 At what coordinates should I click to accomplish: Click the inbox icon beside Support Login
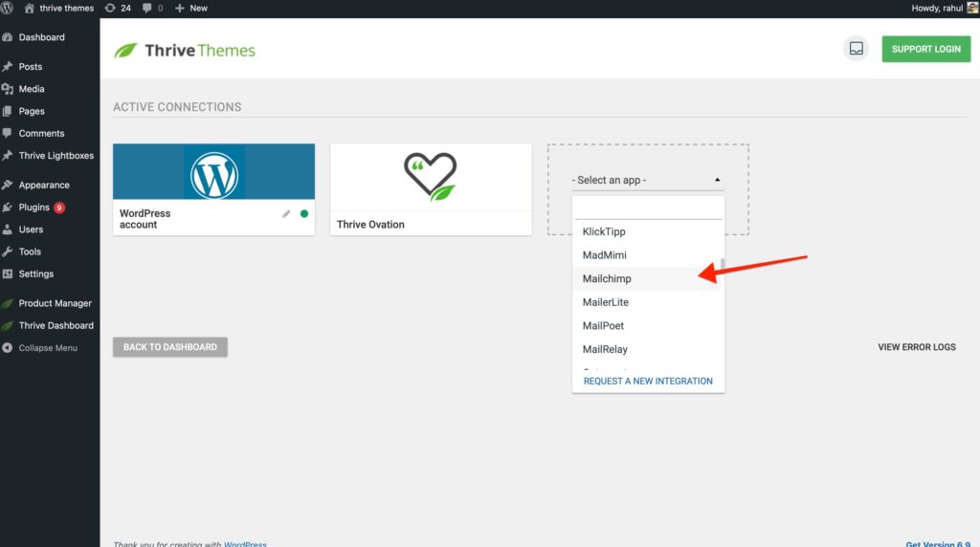pos(856,49)
